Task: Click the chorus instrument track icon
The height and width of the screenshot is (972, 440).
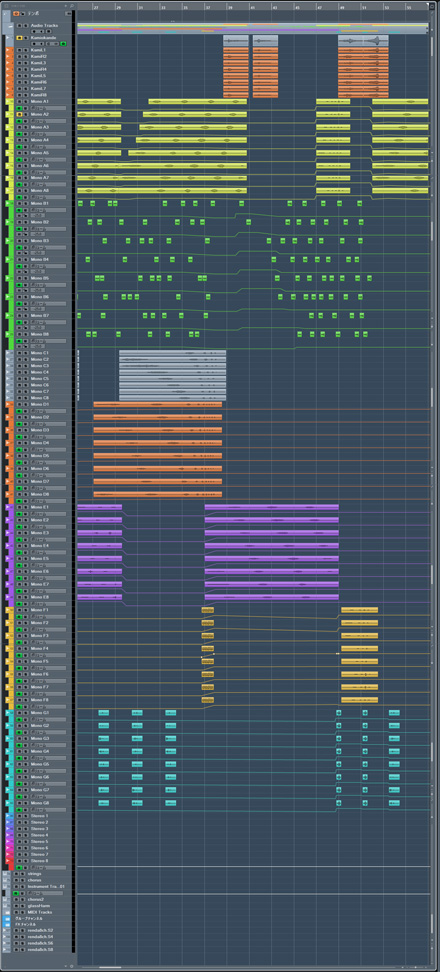Action: (7, 880)
